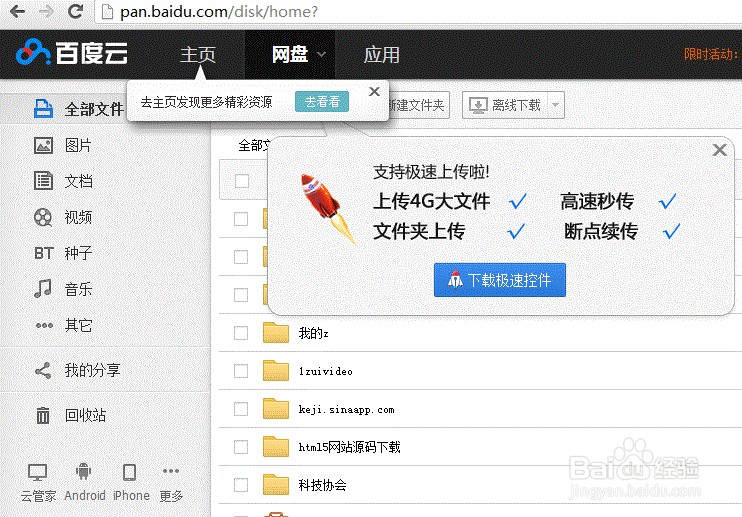Viewport: 742px width, 517px height.
Task: Click the browser back arrow
Action: coord(17,11)
